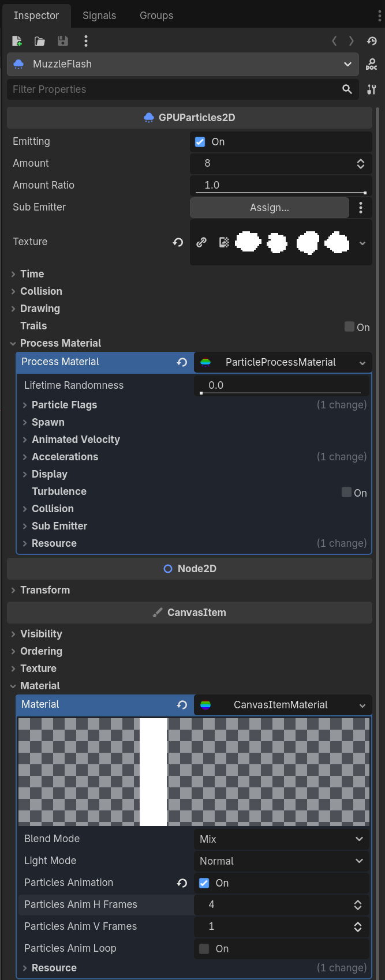
Task: Click the Amount Ratio slider
Action: [281, 185]
